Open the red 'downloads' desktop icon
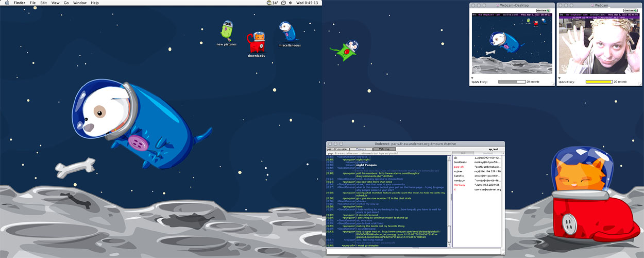Screen dimensions: 644x258 [256, 42]
